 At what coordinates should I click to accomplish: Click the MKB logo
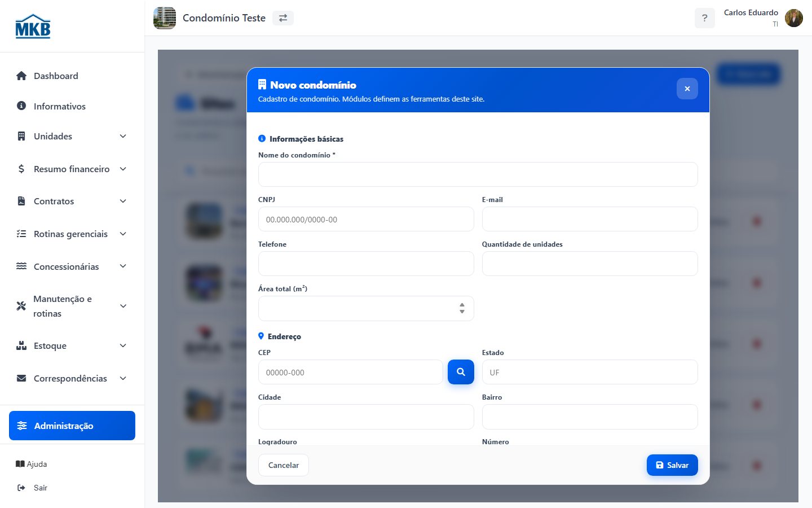tap(33, 27)
